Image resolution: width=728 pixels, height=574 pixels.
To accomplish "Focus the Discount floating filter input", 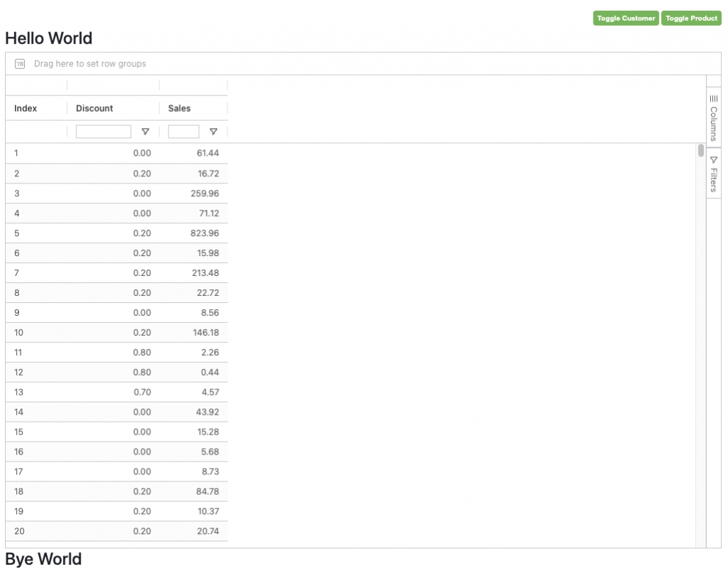I will tap(104, 132).
